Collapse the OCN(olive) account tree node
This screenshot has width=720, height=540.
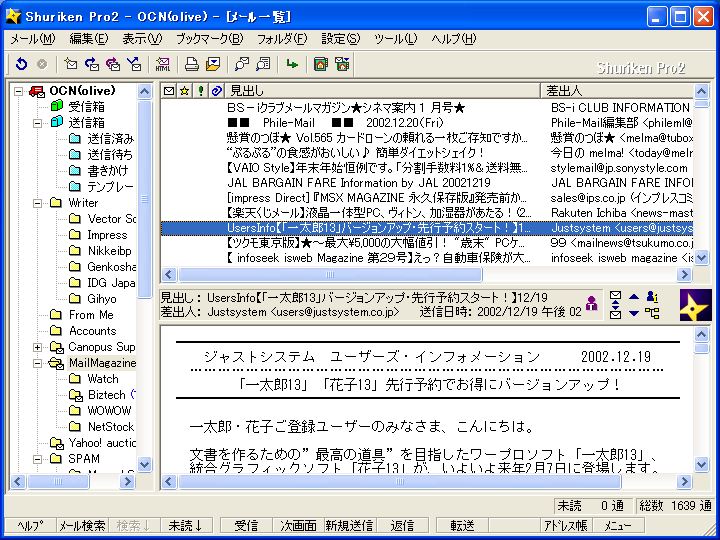[18, 91]
